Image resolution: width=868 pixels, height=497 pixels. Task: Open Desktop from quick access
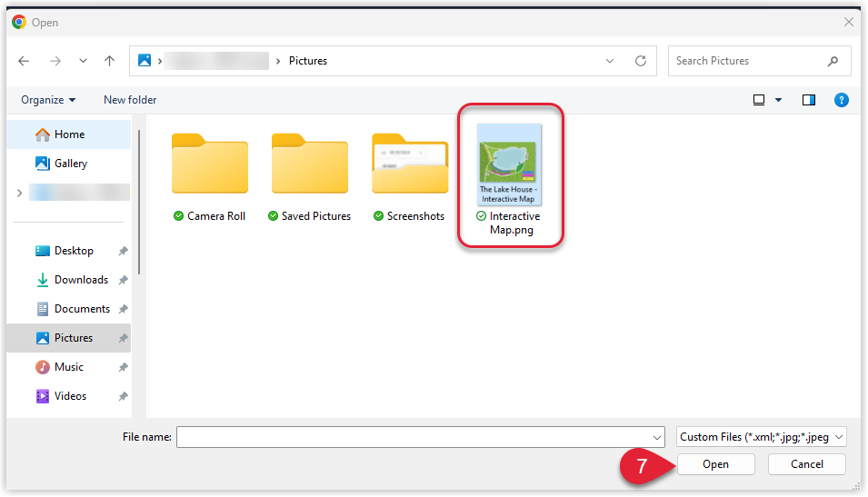pyautogui.click(x=69, y=251)
